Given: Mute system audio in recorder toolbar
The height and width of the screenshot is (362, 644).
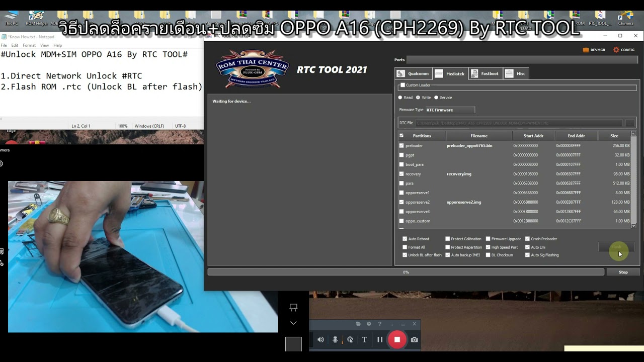Looking at the screenshot, I should pos(320,340).
